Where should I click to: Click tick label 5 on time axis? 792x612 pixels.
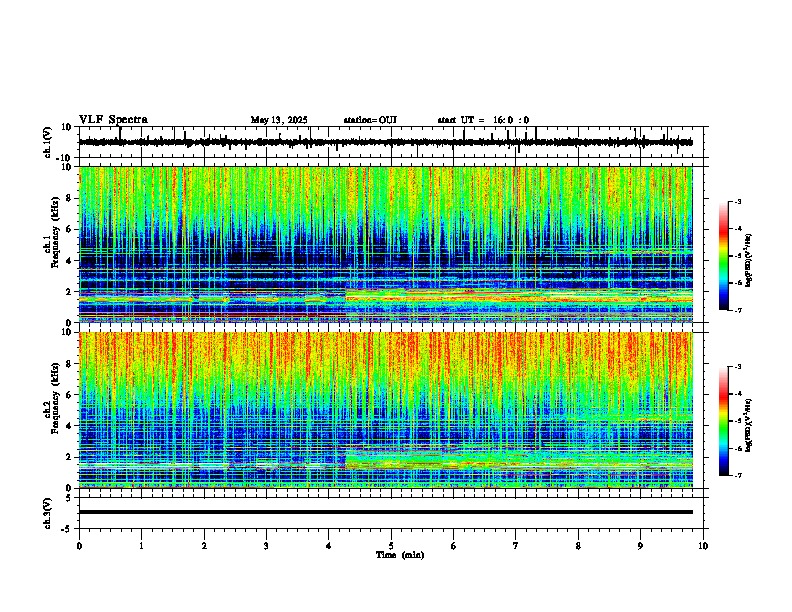(391, 546)
